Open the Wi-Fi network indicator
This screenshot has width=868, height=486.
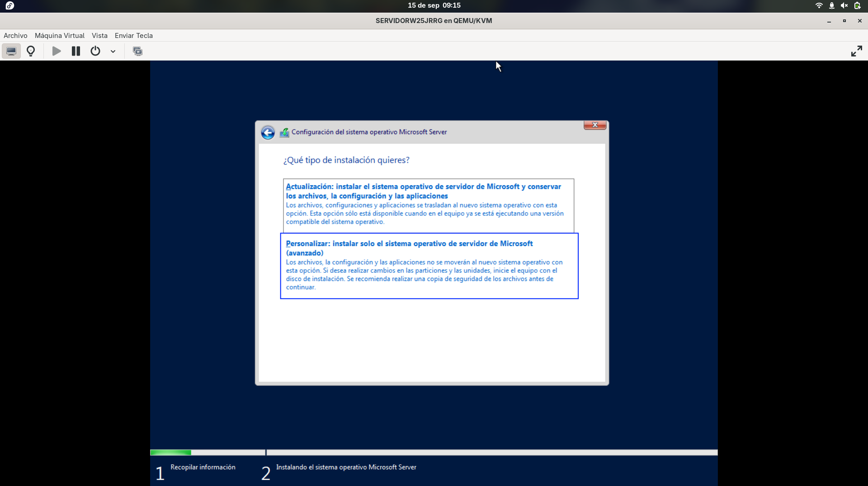(819, 5)
